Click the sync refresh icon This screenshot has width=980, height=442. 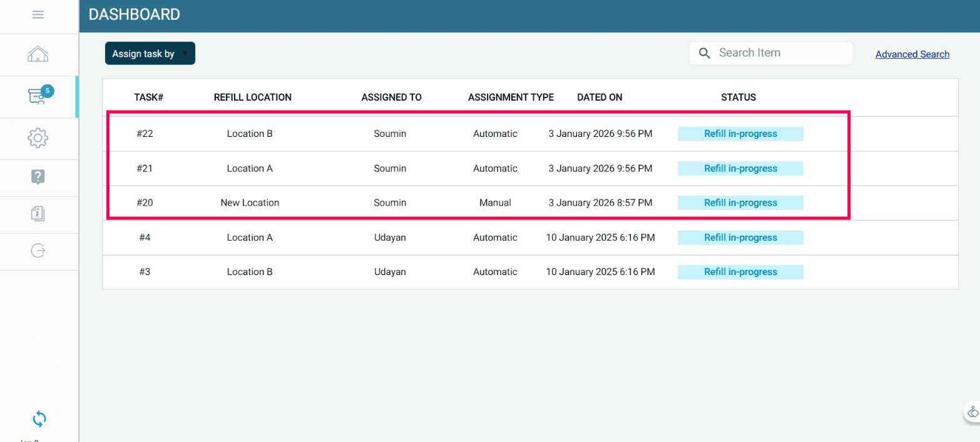(x=39, y=418)
